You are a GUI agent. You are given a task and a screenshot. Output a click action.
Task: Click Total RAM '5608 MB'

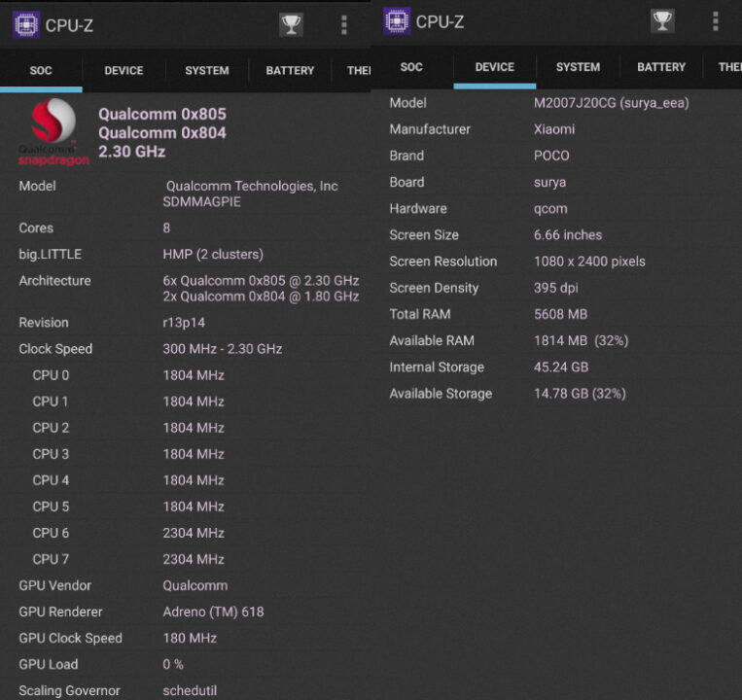tap(561, 315)
